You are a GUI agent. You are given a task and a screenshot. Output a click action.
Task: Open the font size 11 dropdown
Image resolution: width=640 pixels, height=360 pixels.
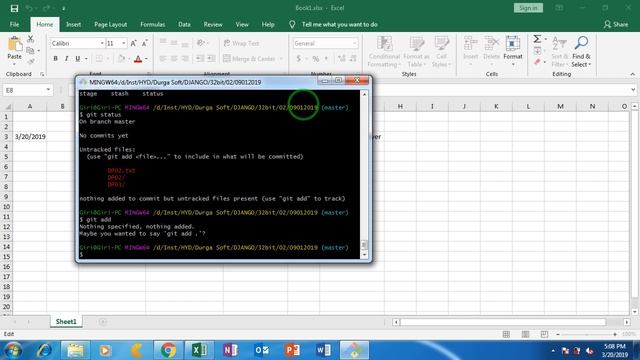coord(124,43)
